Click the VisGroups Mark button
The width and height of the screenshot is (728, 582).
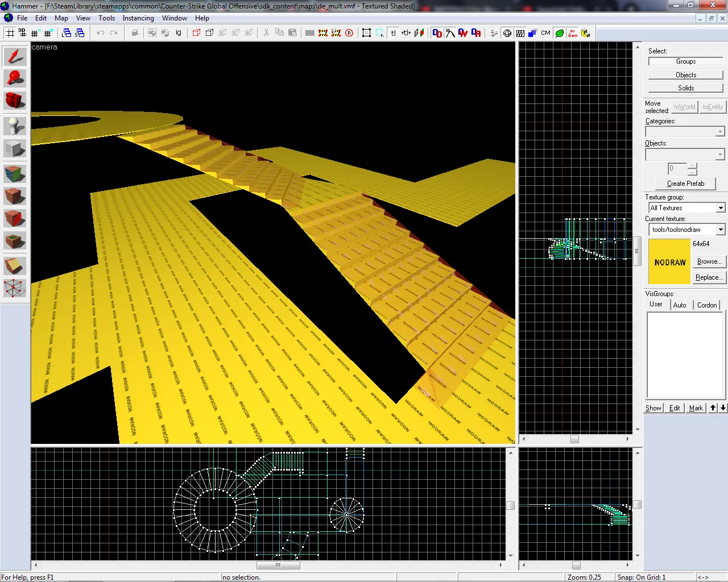(x=696, y=408)
